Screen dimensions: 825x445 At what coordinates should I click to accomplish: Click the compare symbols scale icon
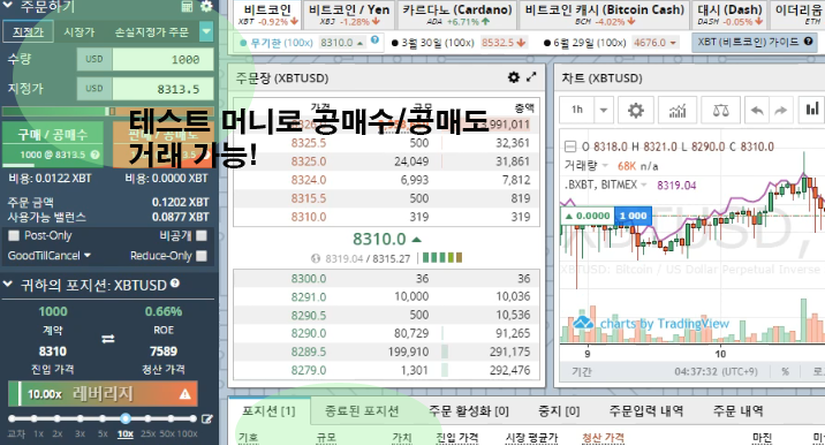click(x=719, y=109)
